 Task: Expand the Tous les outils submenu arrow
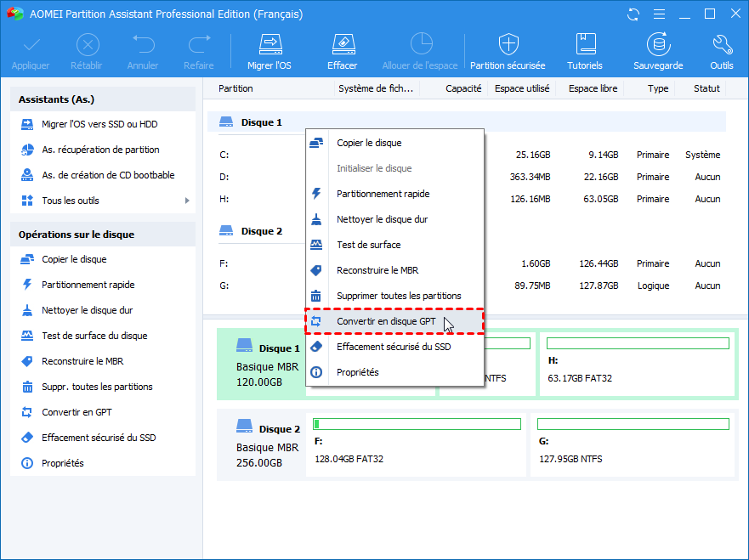[186, 201]
